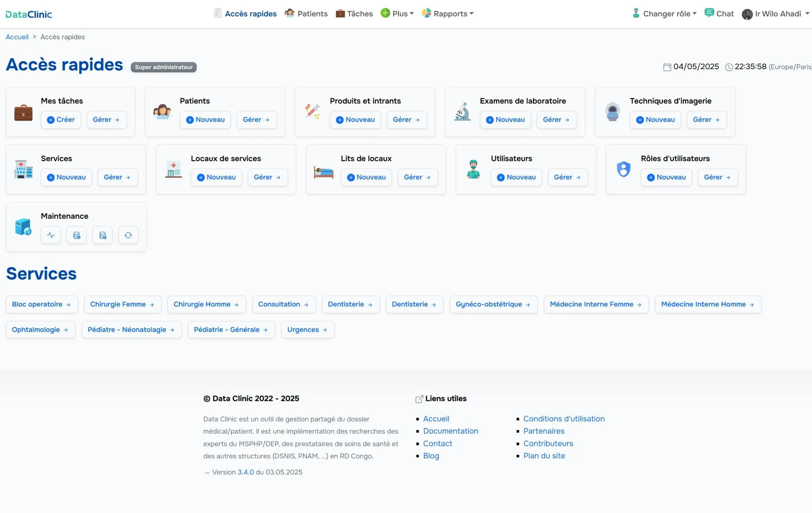
Task: Click Nouveau under Locaux de services
Action: (216, 177)
